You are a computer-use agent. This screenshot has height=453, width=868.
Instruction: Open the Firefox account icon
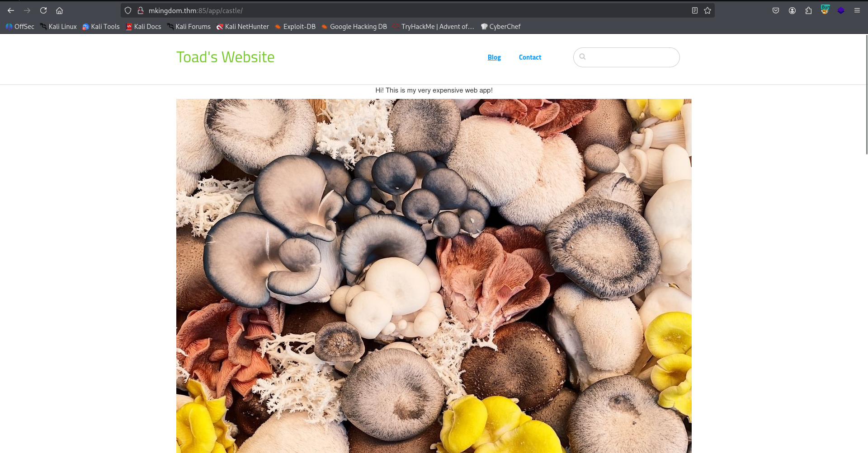(x=792, y=10)
